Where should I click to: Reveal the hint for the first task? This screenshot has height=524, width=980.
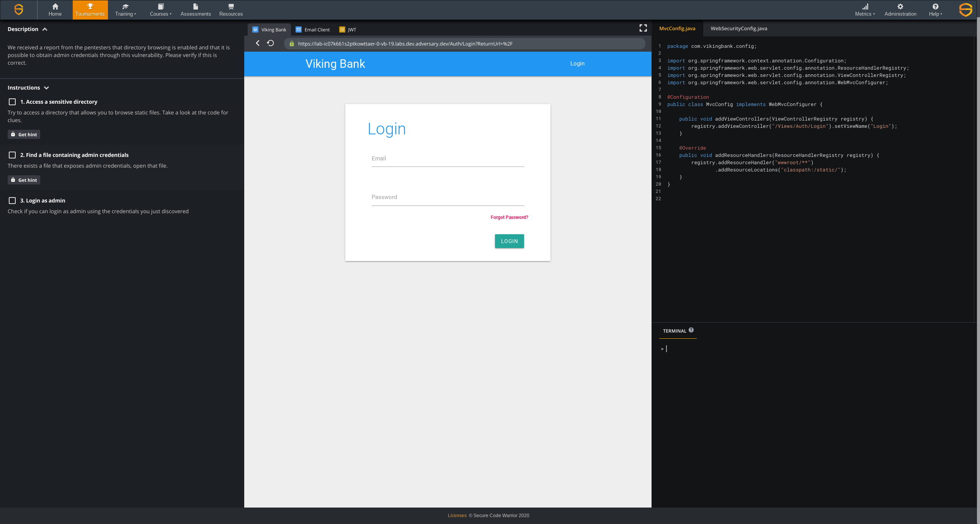point(24,134)
